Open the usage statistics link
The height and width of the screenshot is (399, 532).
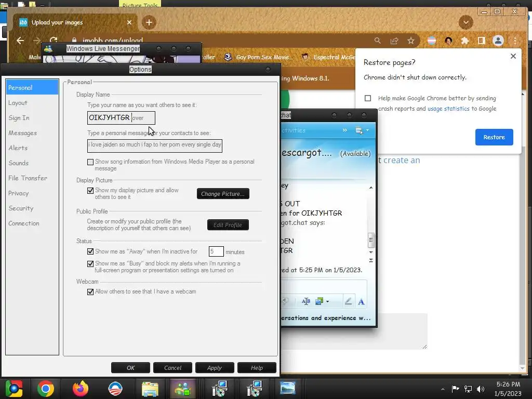[448, 109]
